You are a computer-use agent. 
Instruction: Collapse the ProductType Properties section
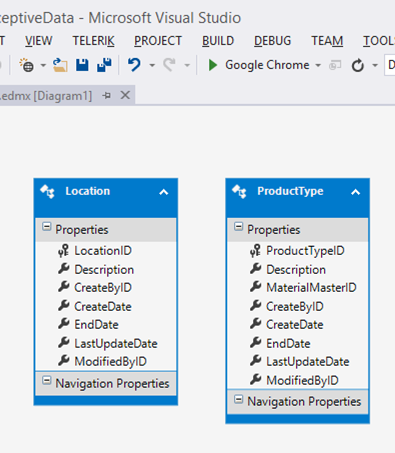pos(238,227)
